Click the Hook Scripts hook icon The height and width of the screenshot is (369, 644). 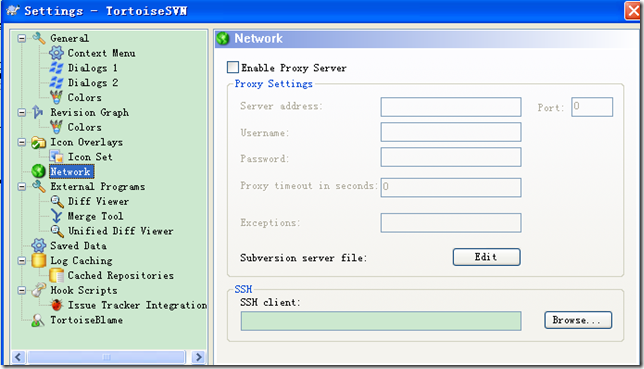click(x=39, y=290)
